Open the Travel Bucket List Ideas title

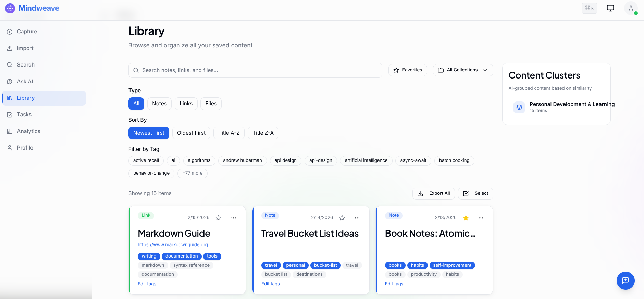310,234
